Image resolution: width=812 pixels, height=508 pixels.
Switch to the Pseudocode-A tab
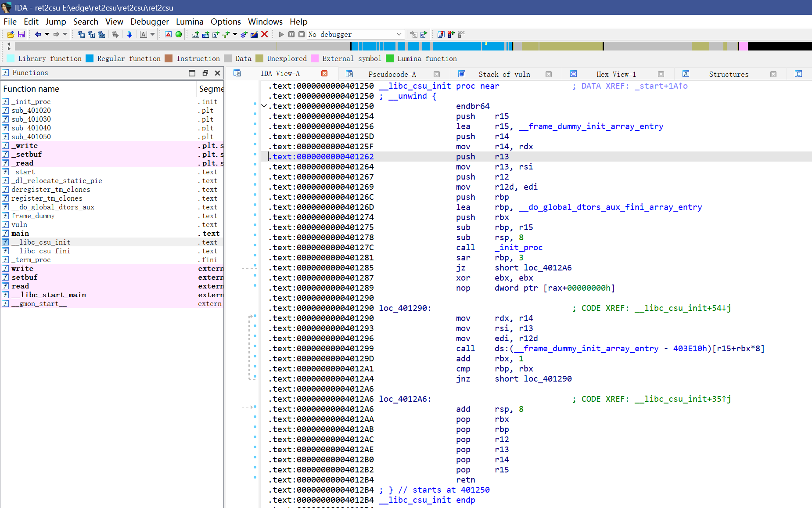click(392, 74)
